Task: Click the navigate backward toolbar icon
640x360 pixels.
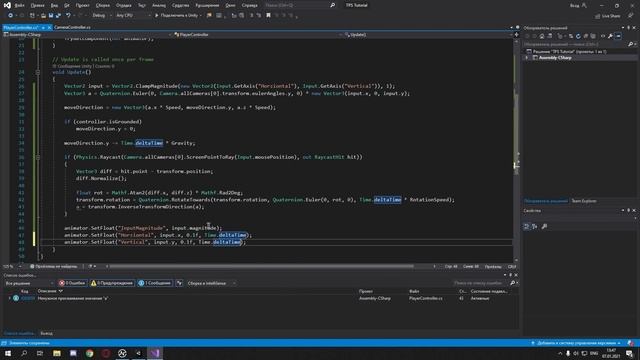Action: click(x=10, y=16)
